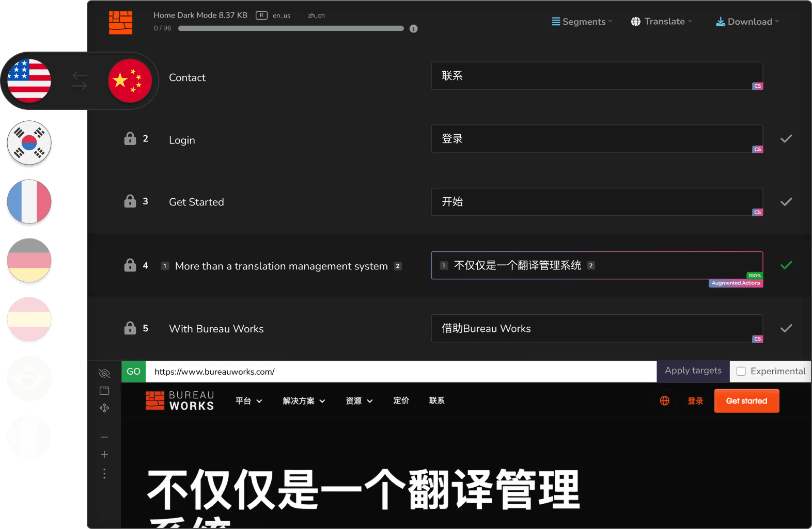The image size is (812, 529).
Task: Expand the 平台 menu in preview
Action: coord(249,401)
